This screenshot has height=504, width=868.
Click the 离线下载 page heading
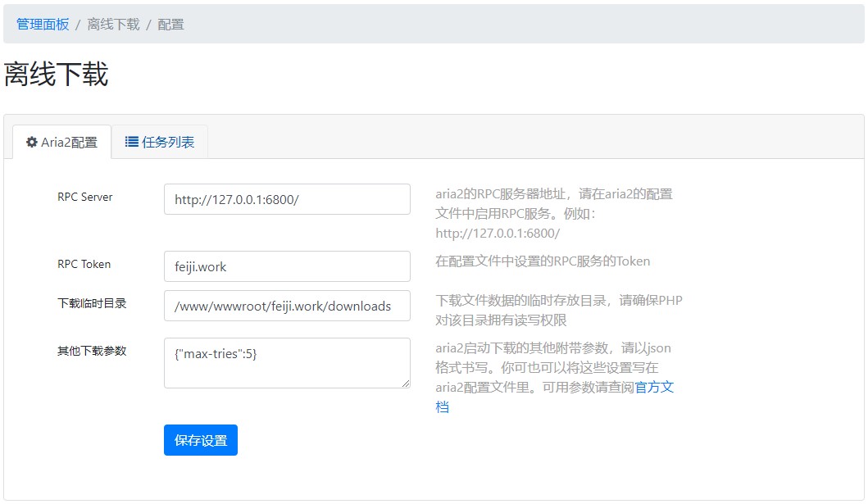pyautogui.click(x=56, y=75)
